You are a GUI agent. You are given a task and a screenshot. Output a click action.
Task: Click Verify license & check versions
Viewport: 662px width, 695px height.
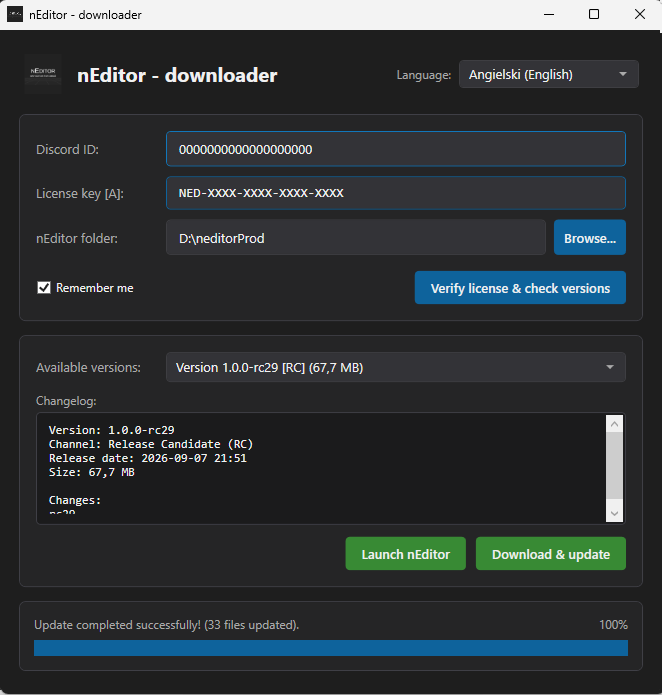click(520, 288)
